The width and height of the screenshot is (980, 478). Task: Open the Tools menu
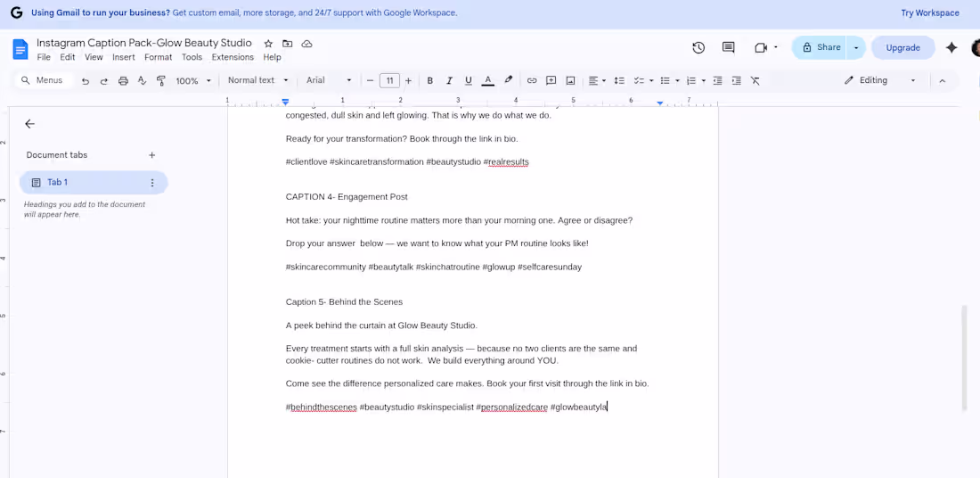click(x=192, y=57)
